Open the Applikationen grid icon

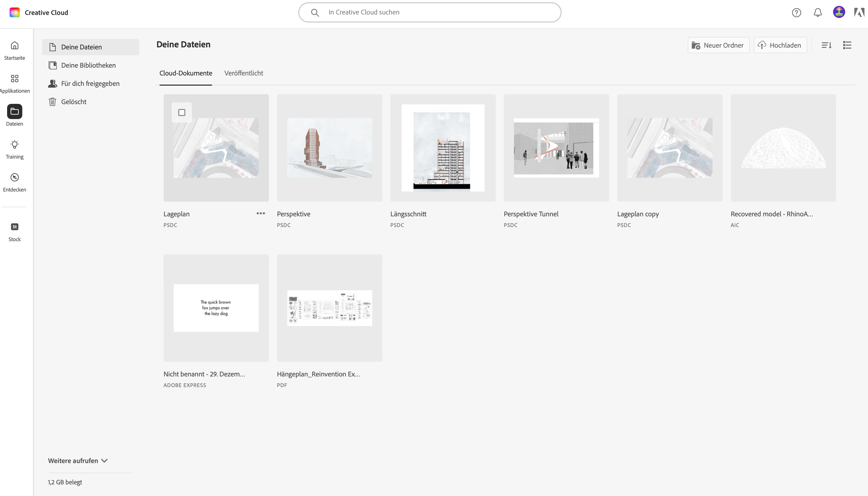click(14, 79)
